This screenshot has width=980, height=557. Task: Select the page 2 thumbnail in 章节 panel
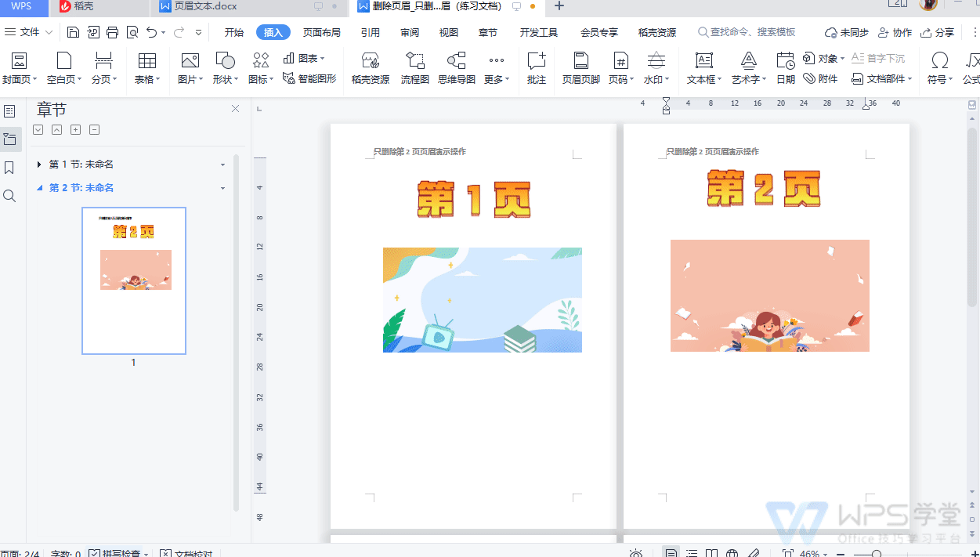click(x=134, y=280)
